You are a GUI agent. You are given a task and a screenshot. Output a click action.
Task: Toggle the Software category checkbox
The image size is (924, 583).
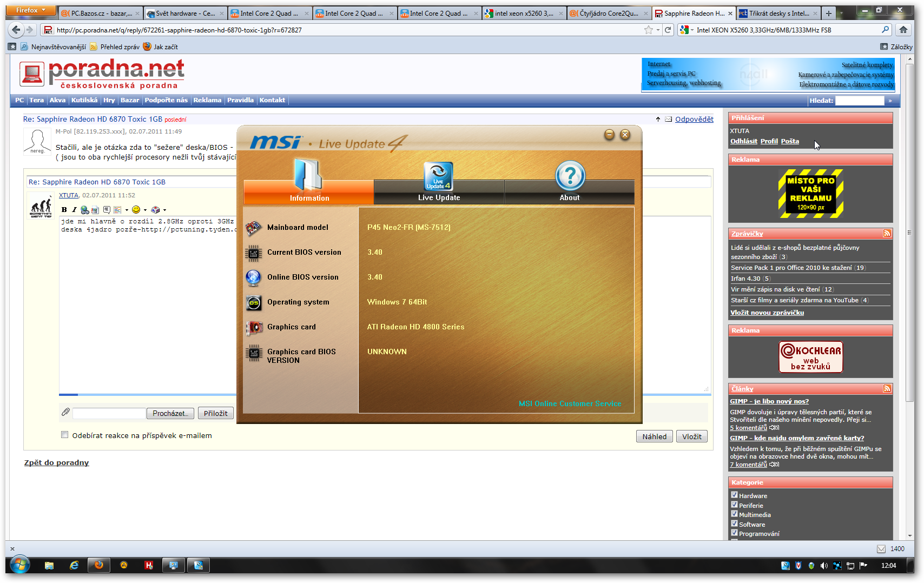click(x=734, y=524)
